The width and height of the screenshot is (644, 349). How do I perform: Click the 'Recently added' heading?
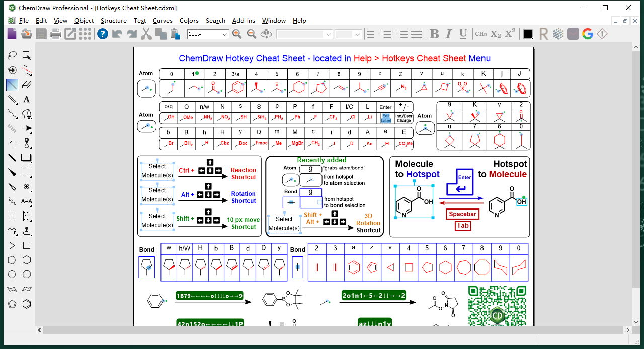click(x=321, y=160)
